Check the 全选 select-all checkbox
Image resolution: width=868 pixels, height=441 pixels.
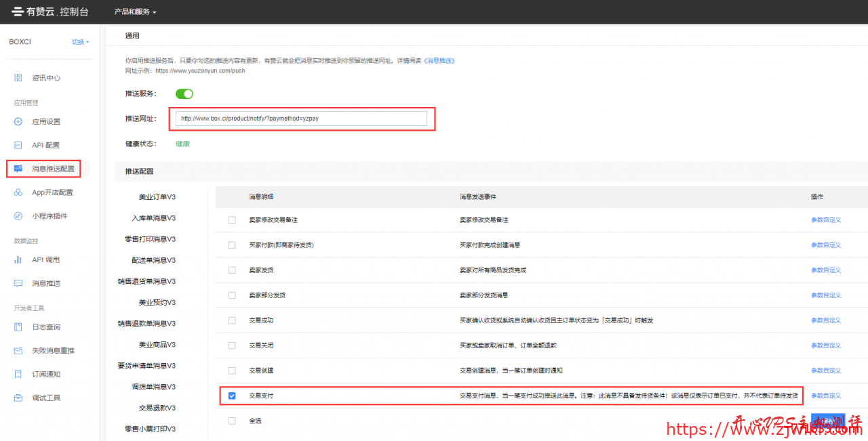tap(231, 420)
